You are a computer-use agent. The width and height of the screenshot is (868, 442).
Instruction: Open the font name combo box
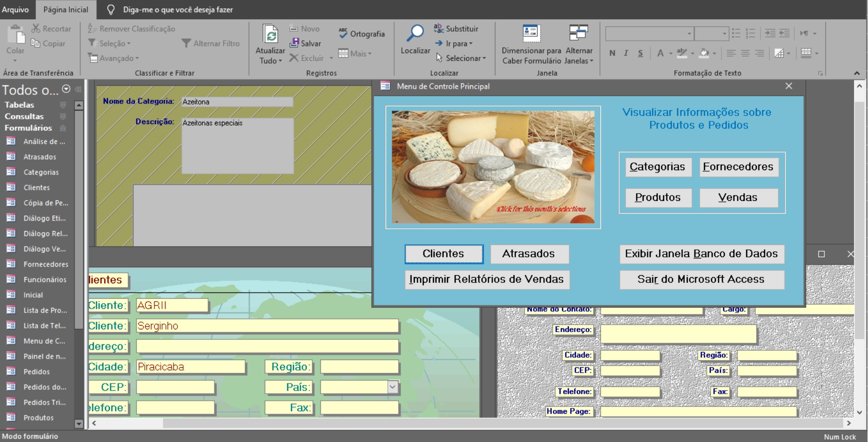click(649, 34)
